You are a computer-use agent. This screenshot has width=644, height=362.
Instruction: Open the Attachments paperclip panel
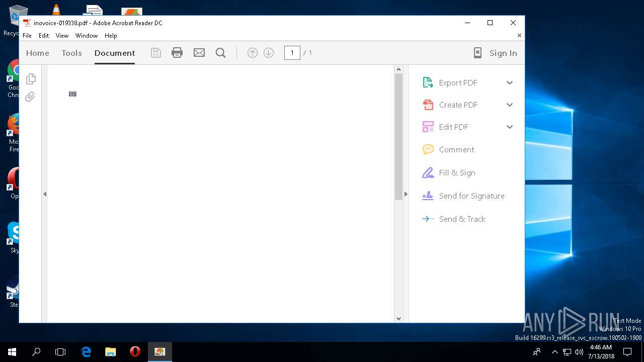pos(30,97)
